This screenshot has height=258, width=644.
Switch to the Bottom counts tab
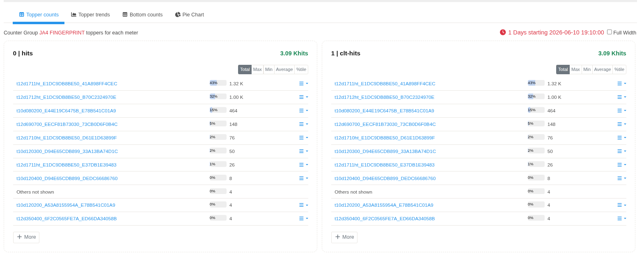(x=142, y=15)
